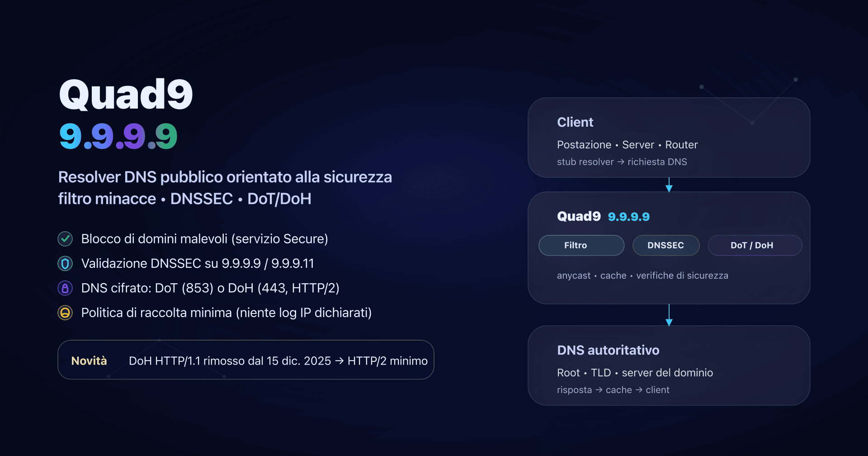The width and height of the screenshot is (868, 456).
Task: Expand the DNS autoritativo card
Action: pos(669,366)
